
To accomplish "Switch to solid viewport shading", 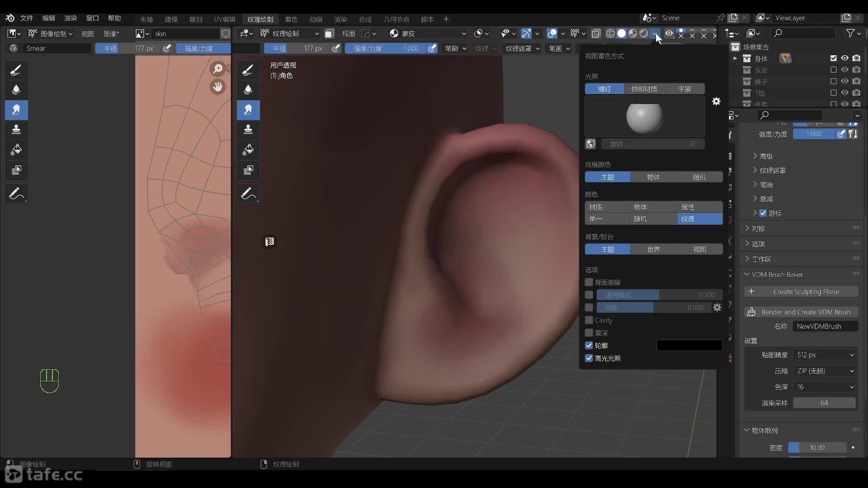I will click(x=622, y=33).
